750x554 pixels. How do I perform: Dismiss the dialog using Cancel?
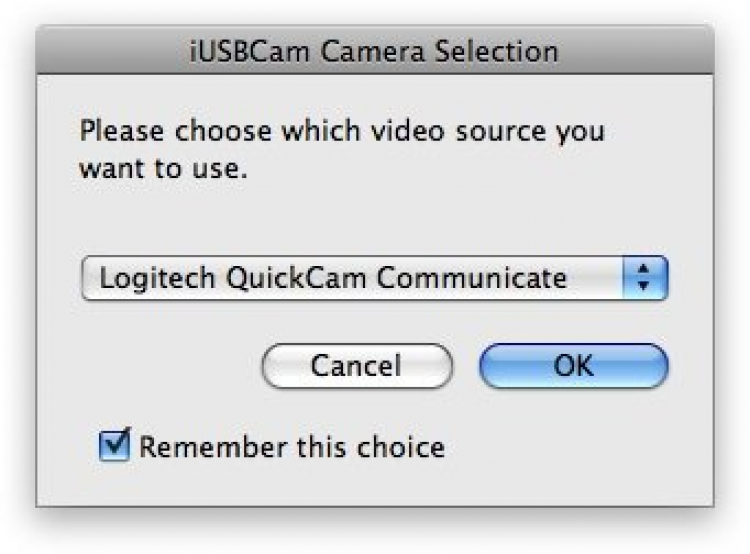pyautogui.click(x=356, y=366)
